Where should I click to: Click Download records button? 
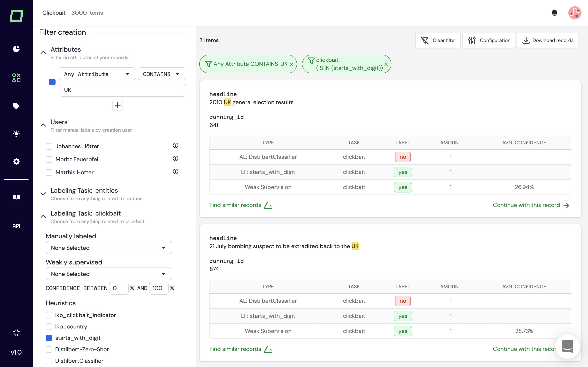[x=547, y=40]
